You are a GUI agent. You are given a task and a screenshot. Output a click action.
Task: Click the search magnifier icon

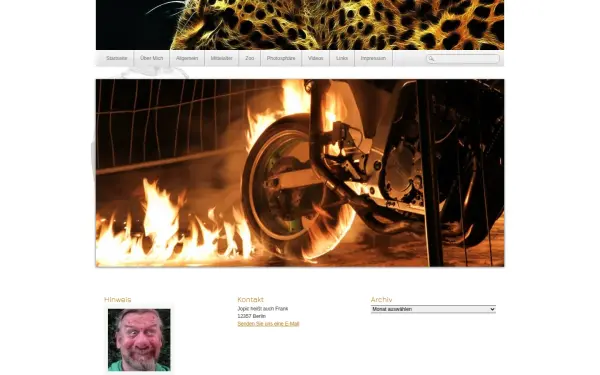click(x=431, y=59)
